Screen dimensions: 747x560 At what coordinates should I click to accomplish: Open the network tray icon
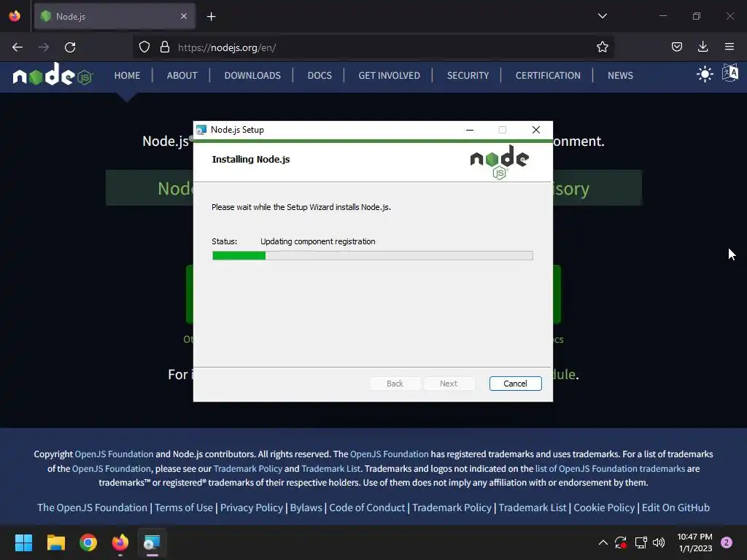coord(640,542)
